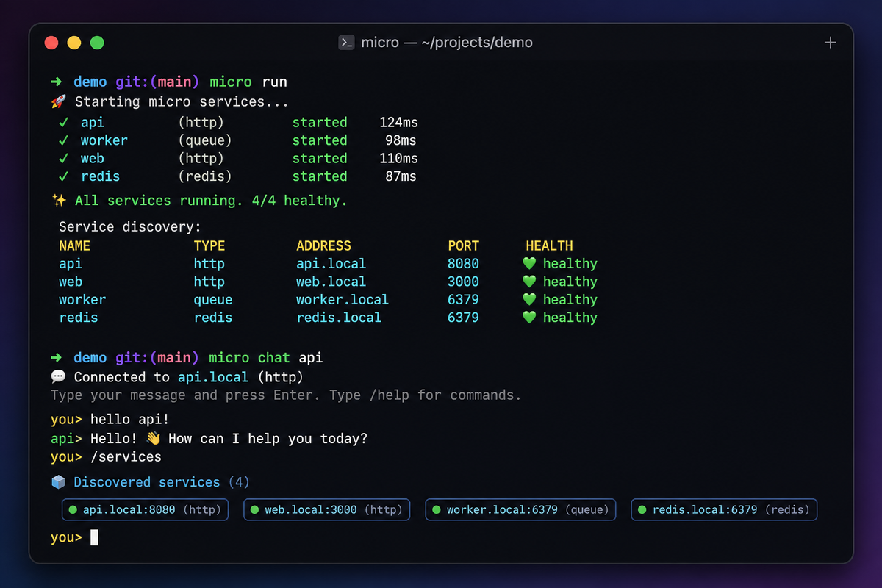Click the Service discovery: heading
This screenshot has height=588, width=882.
click(x=130, y=228)
